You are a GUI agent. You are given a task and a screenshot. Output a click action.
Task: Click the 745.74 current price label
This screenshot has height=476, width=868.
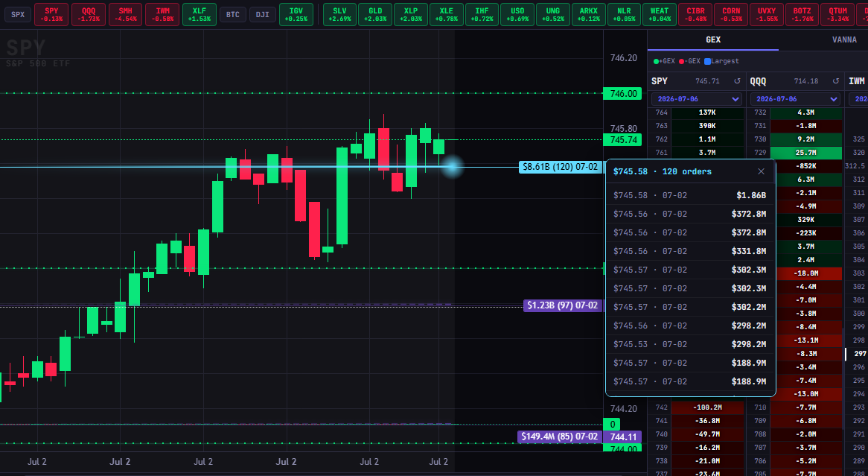pyautogui.click(x=623, y=139)
